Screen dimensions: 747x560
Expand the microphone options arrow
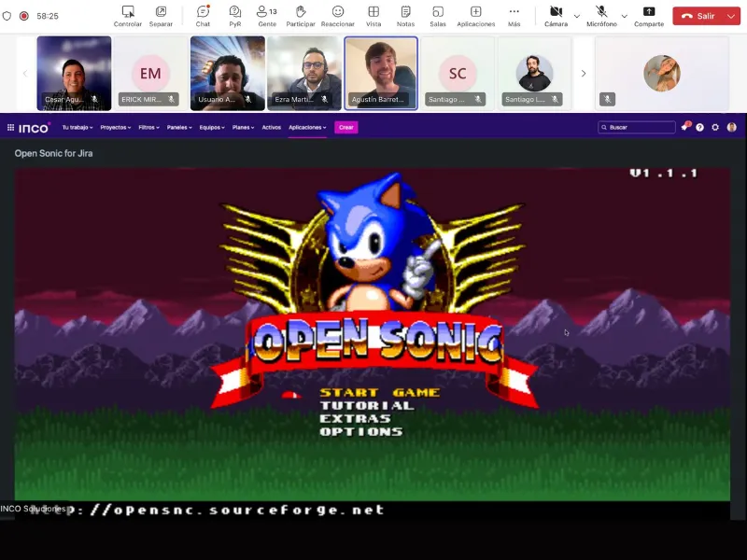(x=624, y=16)
